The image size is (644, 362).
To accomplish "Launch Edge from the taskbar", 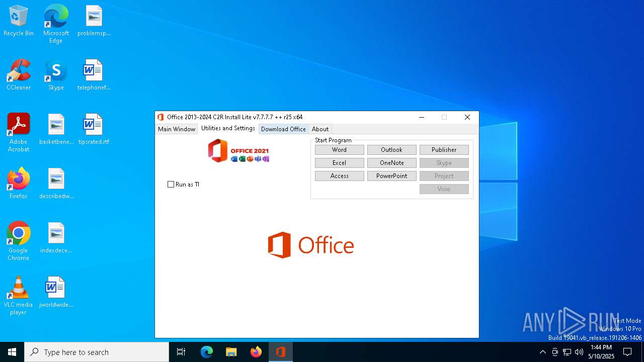I will (x=207, y=352).
